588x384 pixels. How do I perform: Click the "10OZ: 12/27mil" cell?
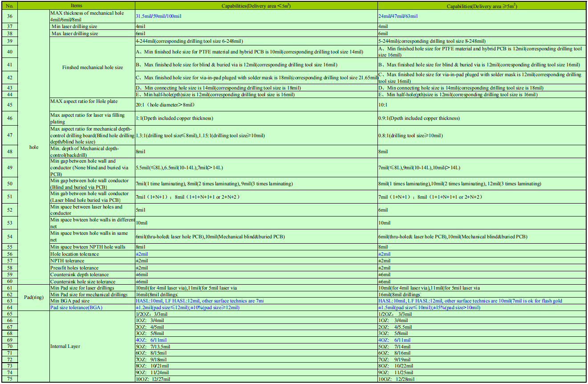(256, 379)
